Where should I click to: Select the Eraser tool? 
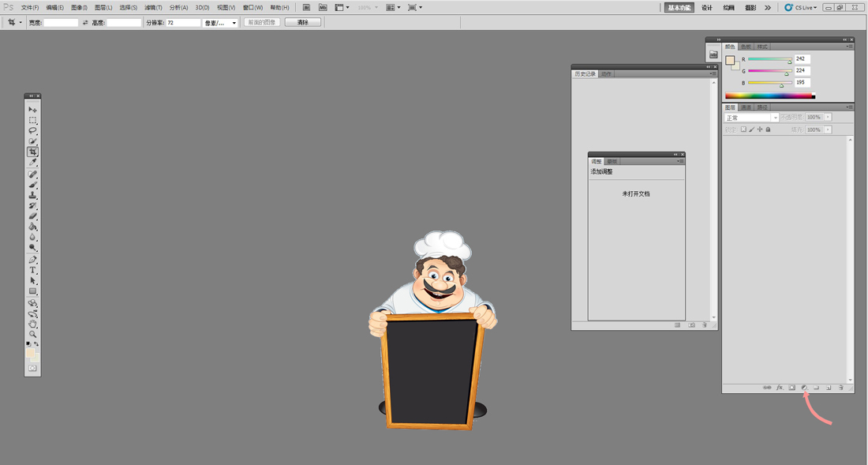(x=32, y=216)
